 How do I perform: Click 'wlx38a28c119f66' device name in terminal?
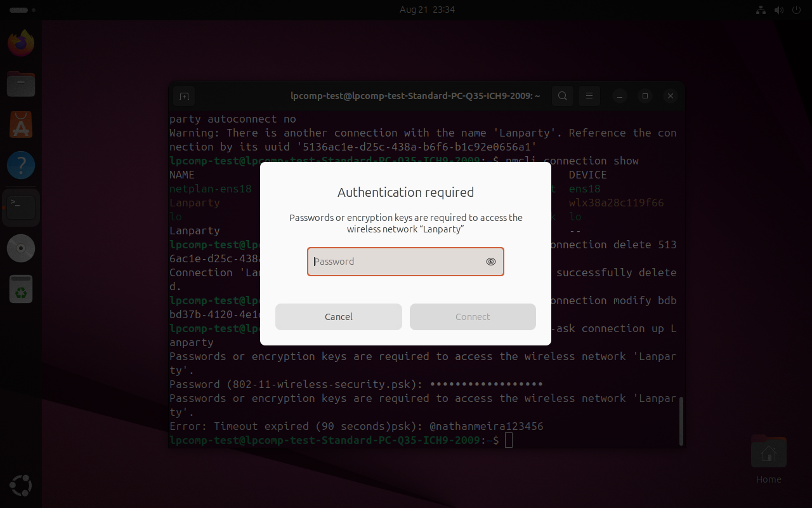[617, 203]
